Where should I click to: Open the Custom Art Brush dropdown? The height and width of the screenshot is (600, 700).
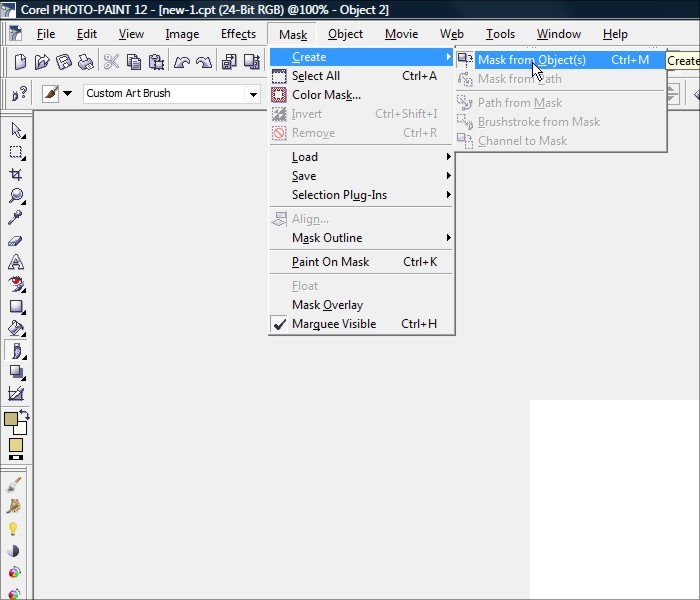[x=252, y=94]
